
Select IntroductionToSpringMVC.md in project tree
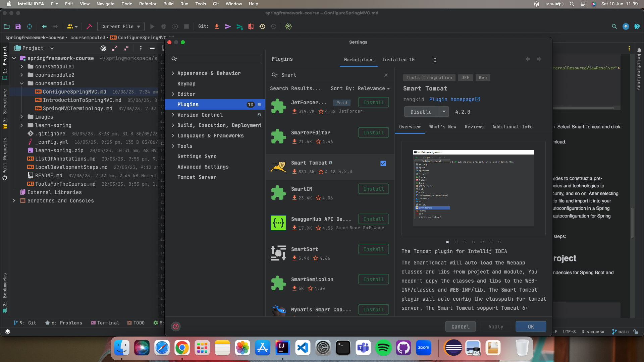click(82, 100)
